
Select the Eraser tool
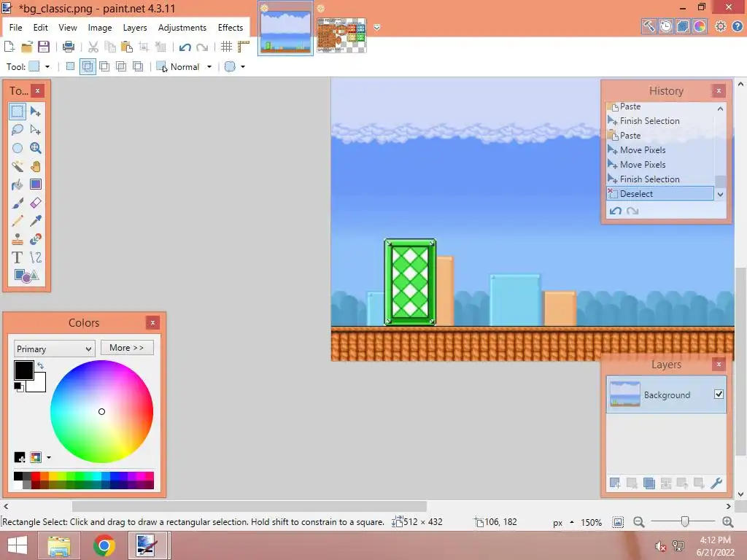tap(35, 203)
